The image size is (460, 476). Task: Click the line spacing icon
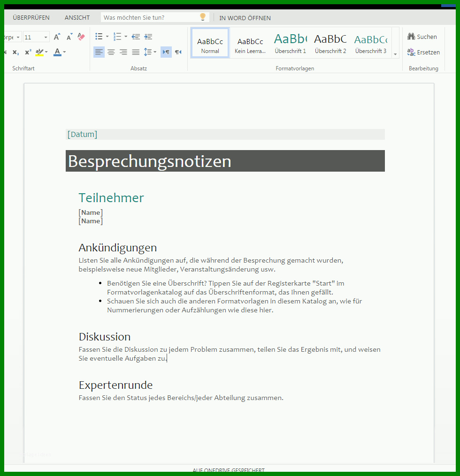[148, 52]
